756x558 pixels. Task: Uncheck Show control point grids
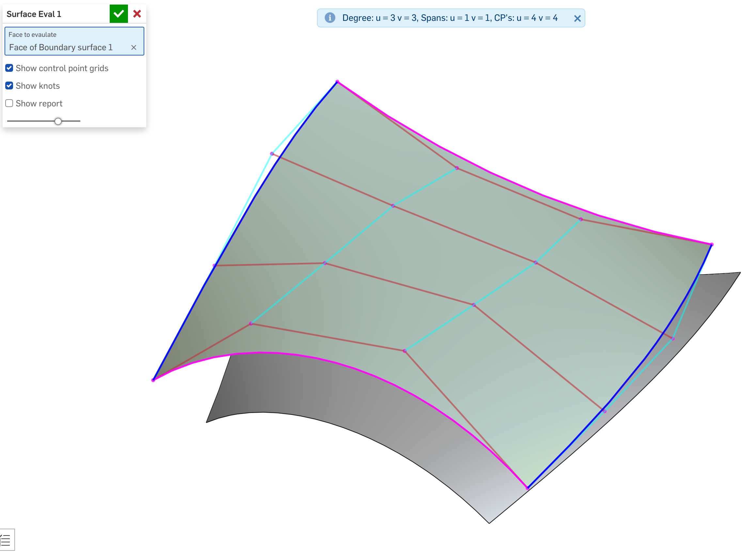tap(9, 68)
